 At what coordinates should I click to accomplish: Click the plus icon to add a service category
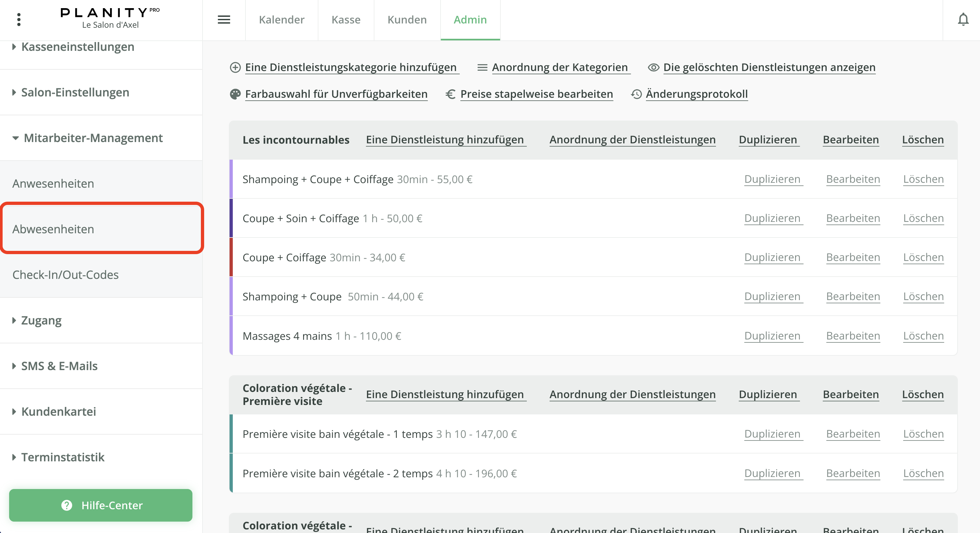coord(235,67)
